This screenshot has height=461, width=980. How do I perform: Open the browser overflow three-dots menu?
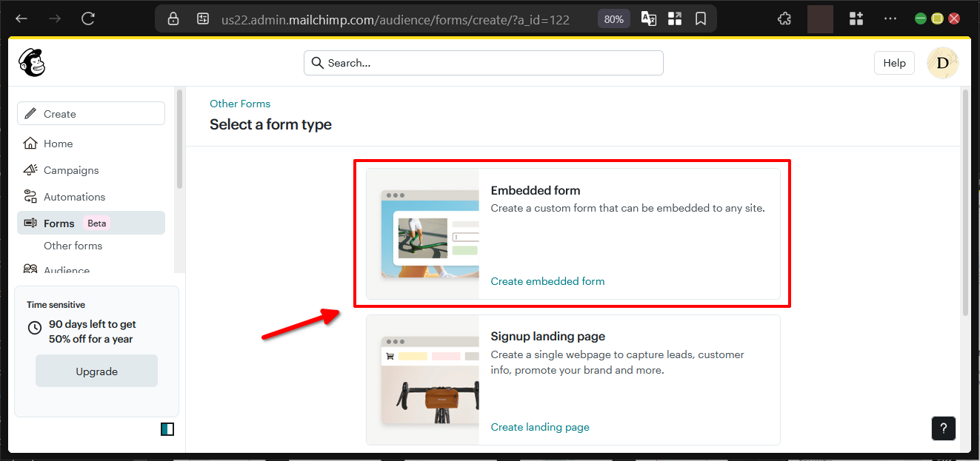click(x=890, y=18)
